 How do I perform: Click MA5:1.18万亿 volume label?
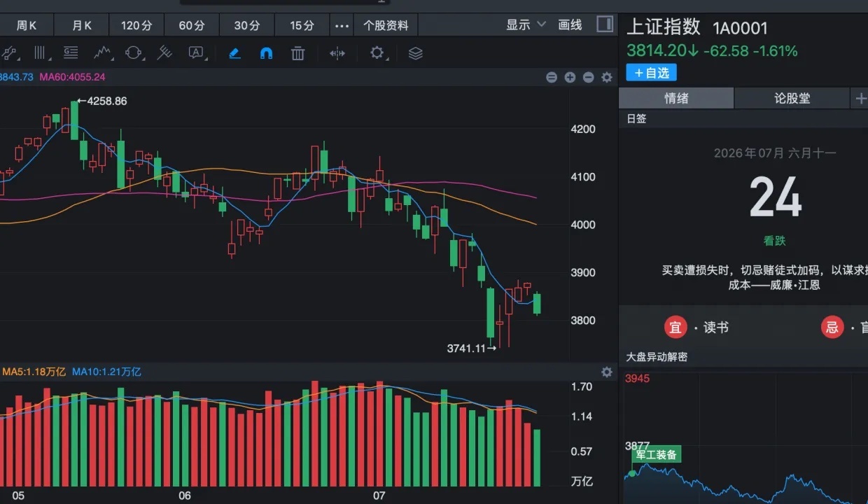point(34,372)
